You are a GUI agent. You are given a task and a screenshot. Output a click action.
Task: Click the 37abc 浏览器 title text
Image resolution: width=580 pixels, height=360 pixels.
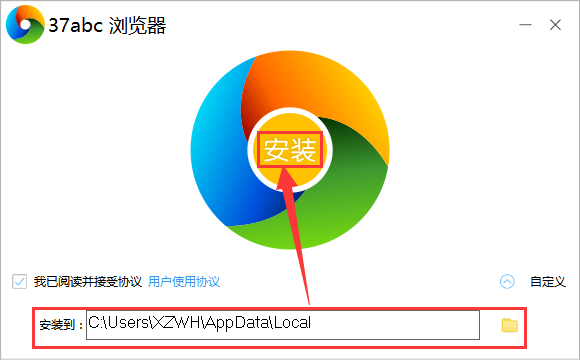[107, 26]
